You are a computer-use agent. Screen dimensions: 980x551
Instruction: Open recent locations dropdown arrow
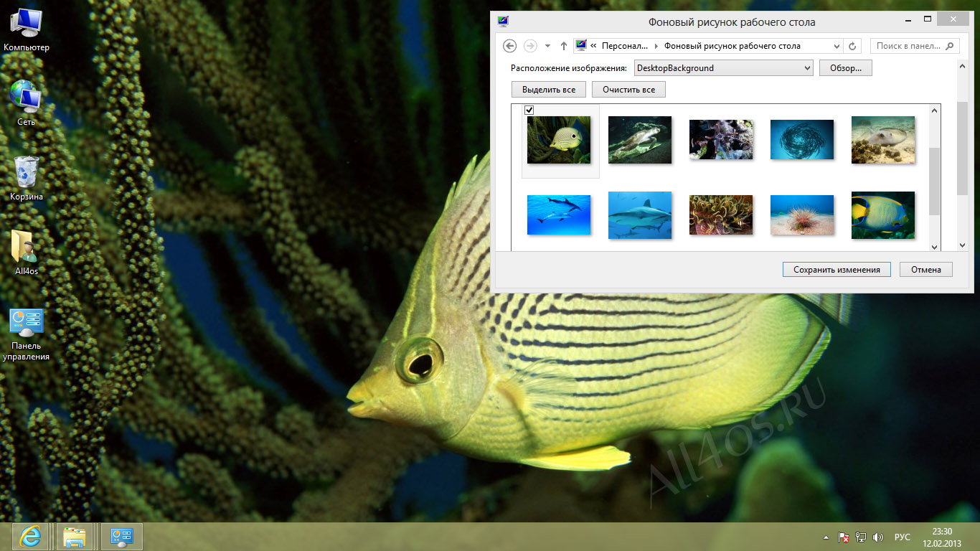tap(547, 46)
